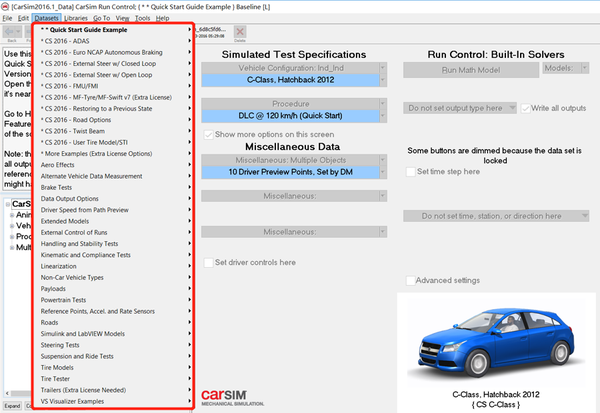Click the left arrow of the horizontal scrollbar
The height and width of the screenshot is (413, 600).
point(7,393)
